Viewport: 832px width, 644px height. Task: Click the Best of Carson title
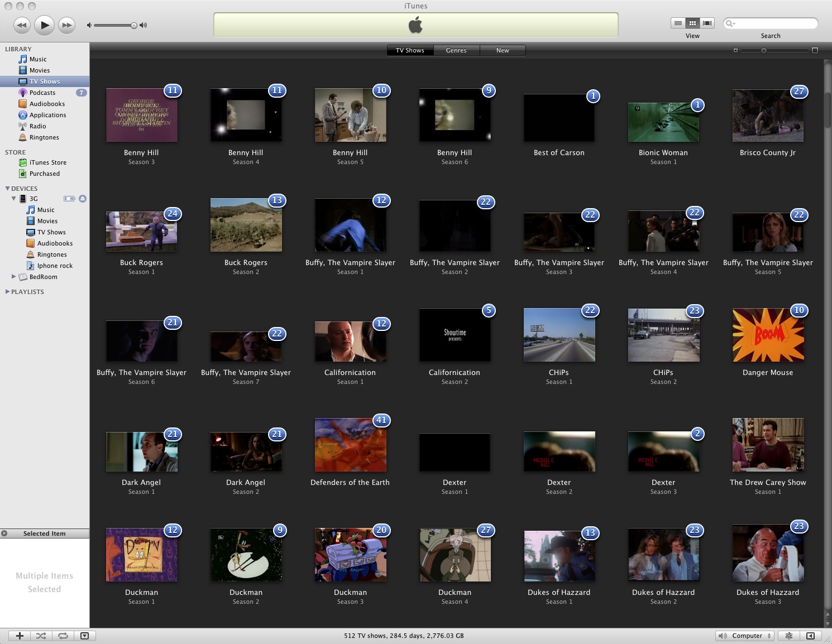tap(559, 153)
